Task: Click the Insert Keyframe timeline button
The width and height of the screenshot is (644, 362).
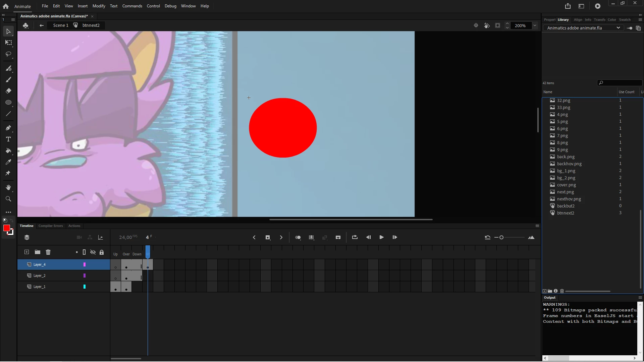Action: (267, 237)
